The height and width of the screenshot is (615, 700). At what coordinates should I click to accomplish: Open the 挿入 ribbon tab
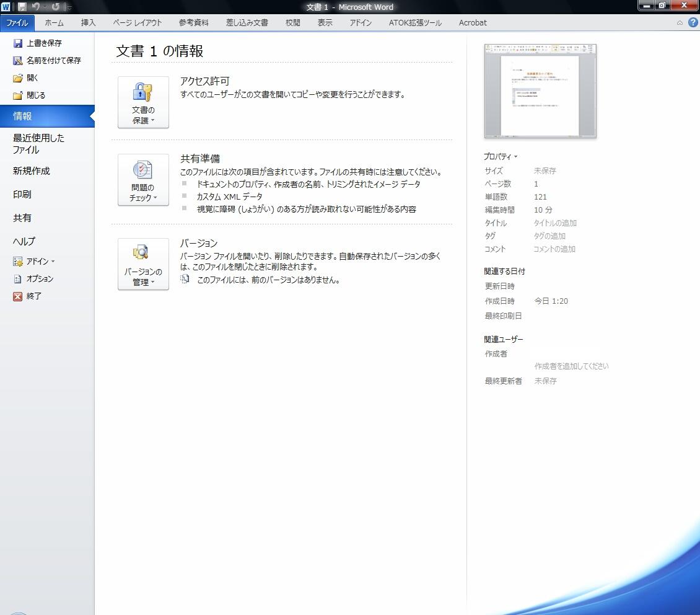[88, 23]
